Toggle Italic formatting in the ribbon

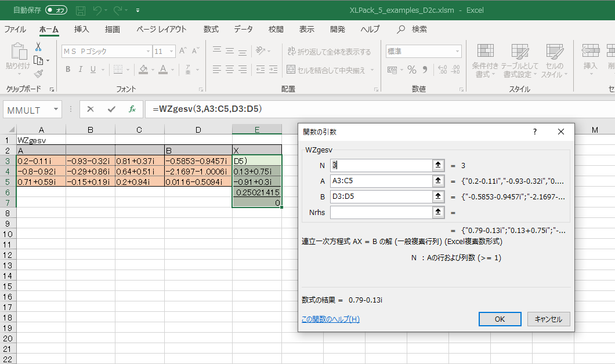tap(80, 70)
